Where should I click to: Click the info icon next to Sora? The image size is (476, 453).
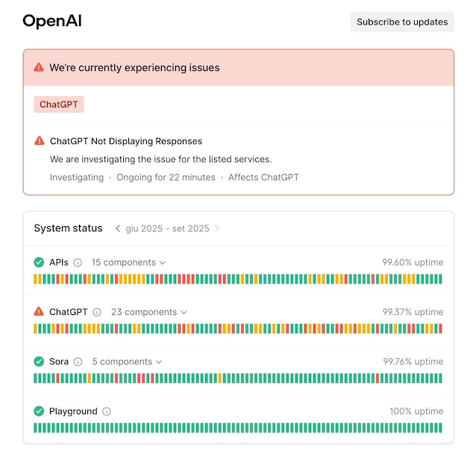(x=78, y=362)
